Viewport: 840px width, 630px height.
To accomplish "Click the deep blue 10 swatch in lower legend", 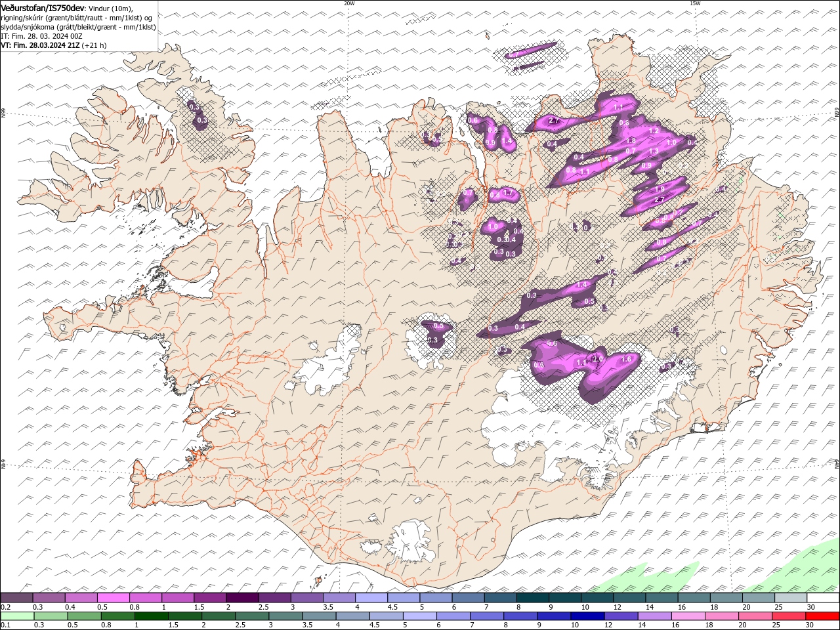I will [588, 616].
